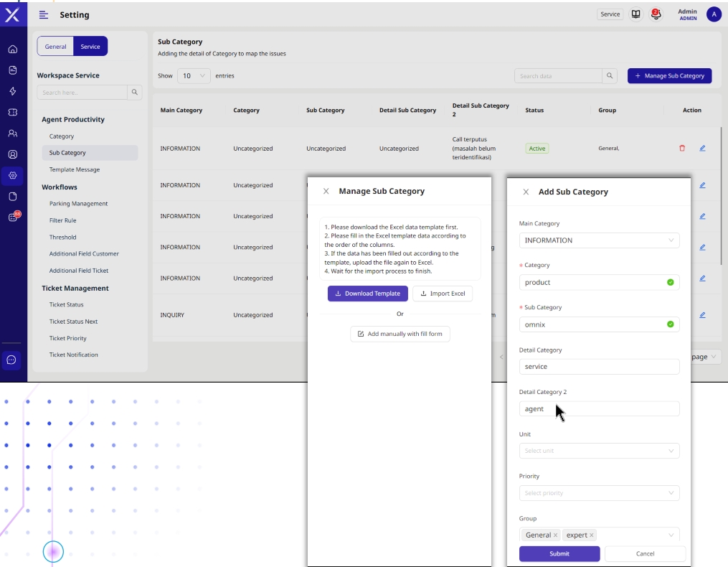
Task: Click the notification bell icon in header
Action: (x=656, y=14)
